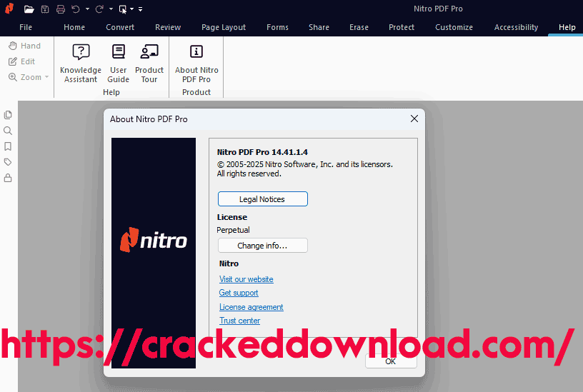Click the Print icon in quick access toolbar

point(61,9)
